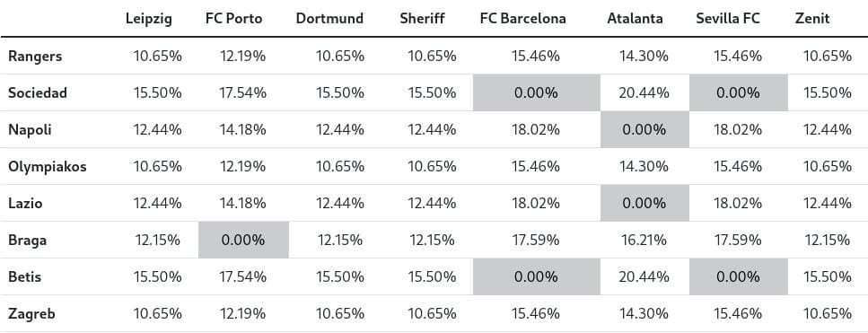Viewport: 868px width, 333px height.
Task: Select the Atalanta column header
Action: tap(635, 19)
